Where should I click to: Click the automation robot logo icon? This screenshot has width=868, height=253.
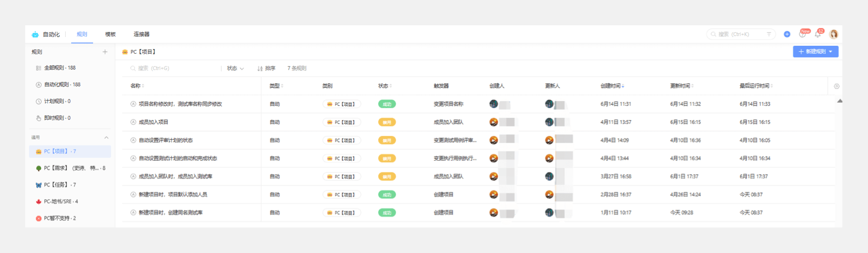tap(35, 34)
